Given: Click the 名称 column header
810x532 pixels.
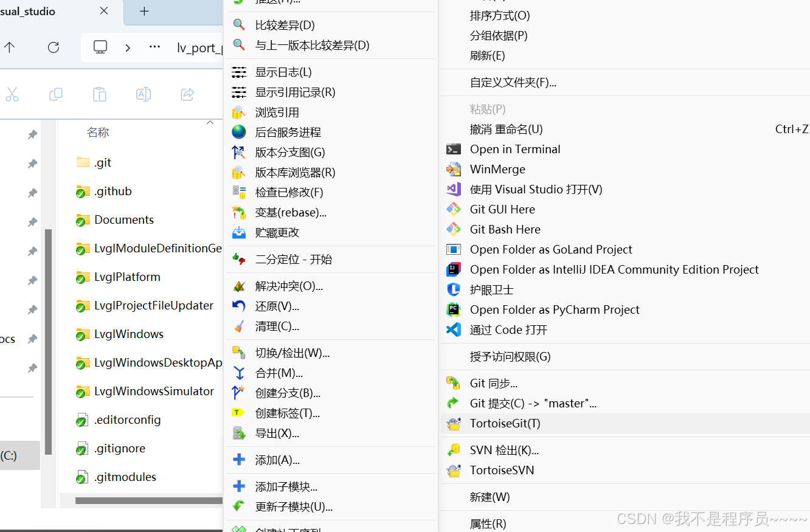Looking at the screenshot, I should 98,133.
